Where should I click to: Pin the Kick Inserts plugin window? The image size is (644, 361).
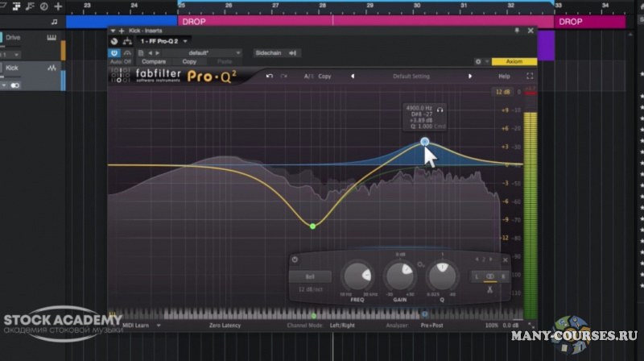click(x=517, y=31)
